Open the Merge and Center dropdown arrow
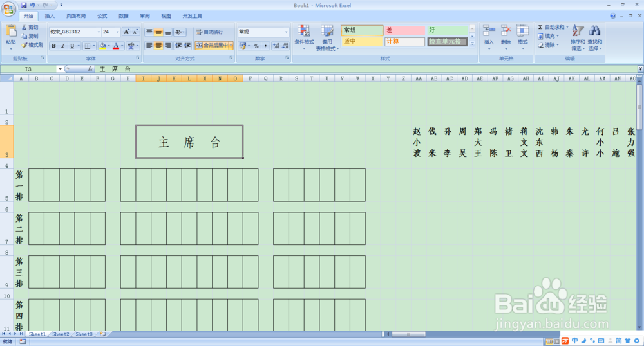644x346 pixels. click(231, 46)
